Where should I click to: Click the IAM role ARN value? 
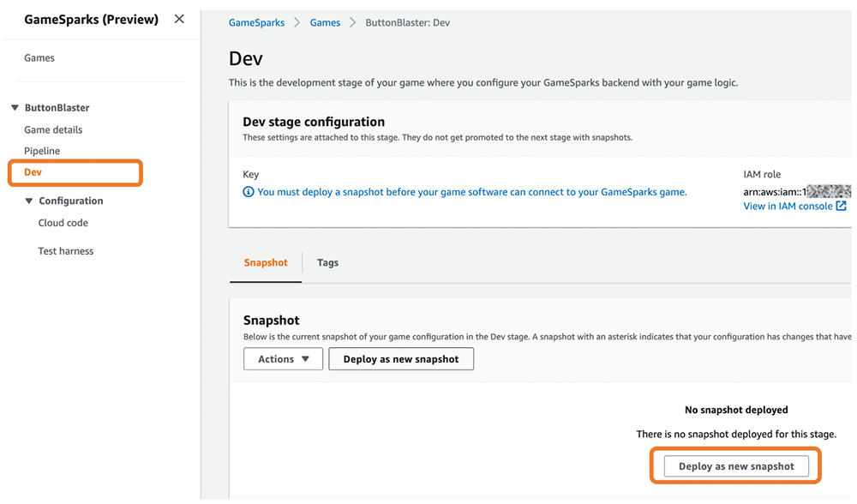[797, 191]
